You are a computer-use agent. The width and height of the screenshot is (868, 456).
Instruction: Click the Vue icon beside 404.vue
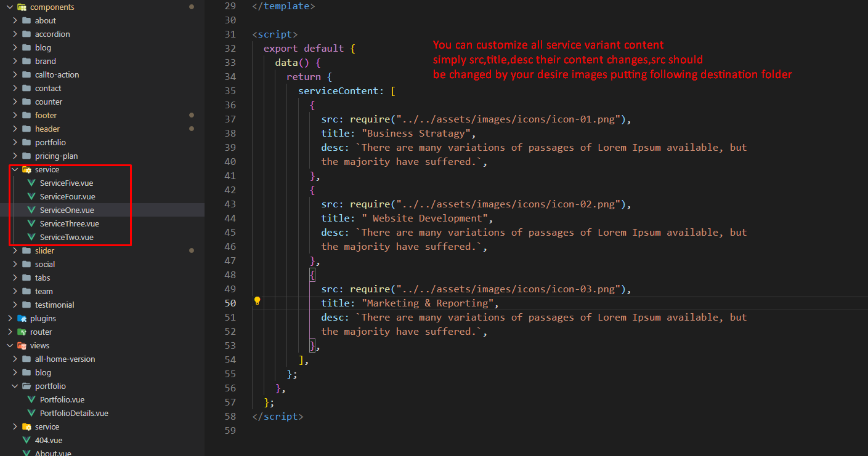[x=26, y=440]
